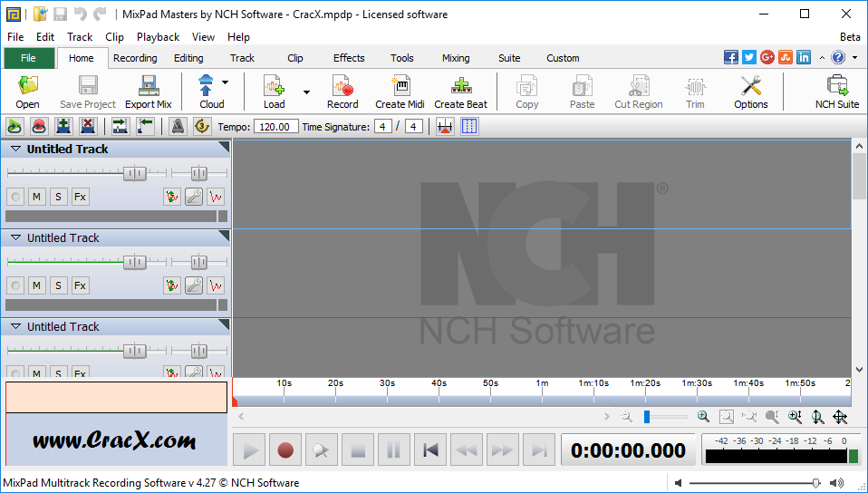Arm record on first Untitled Track
The image size is (868, 493).
click(x=14, y=197)
